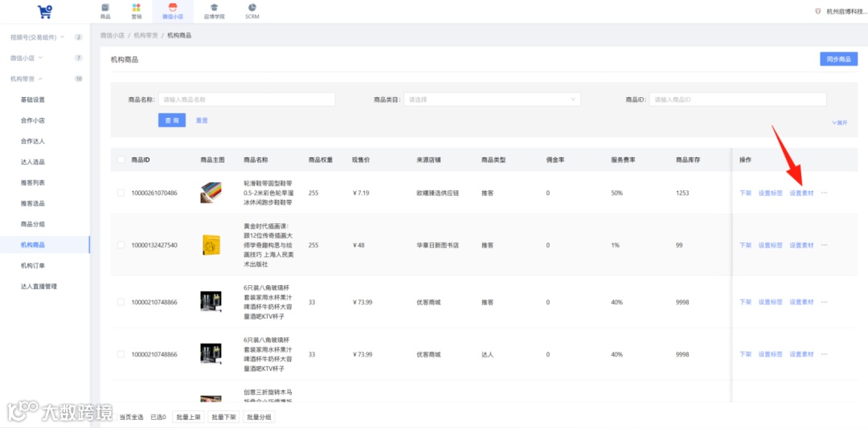Click 下架 for the 轮滑鞋带 row
Viewport: 868px width, 428px height.
(x=745, y=193)
